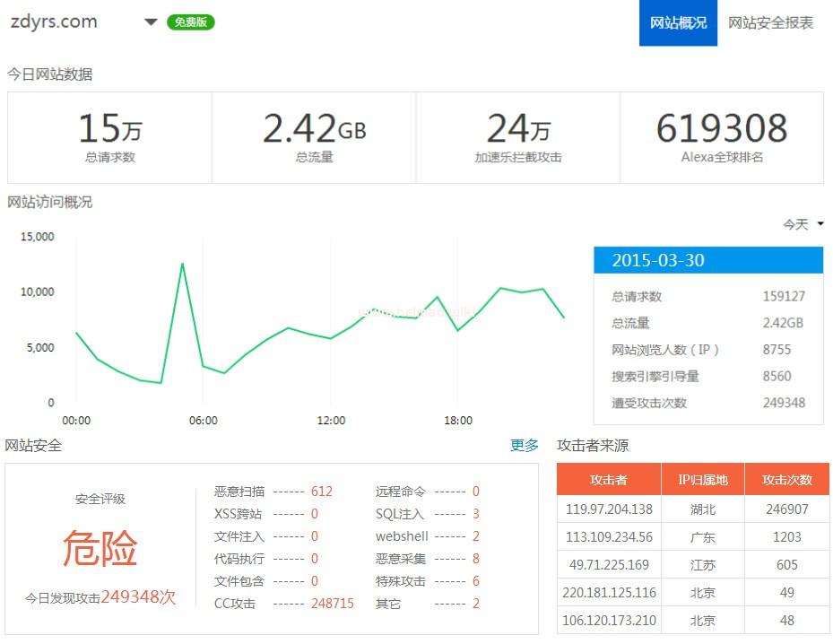Image resolution: width=833 pixels, height=644 pixels.
Task: Expand the 今天 date range dropdown
Action: pos(803,224)
